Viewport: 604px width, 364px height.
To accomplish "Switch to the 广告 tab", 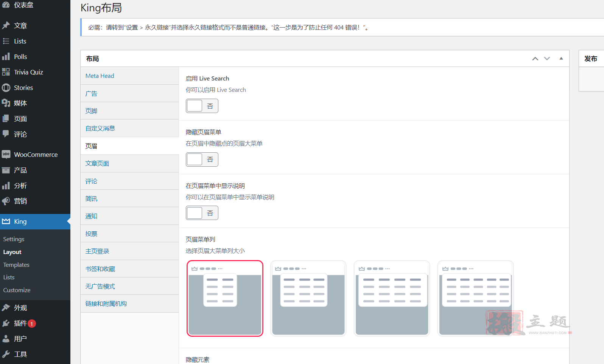I will pyautogui.click(x=129, y=93).
